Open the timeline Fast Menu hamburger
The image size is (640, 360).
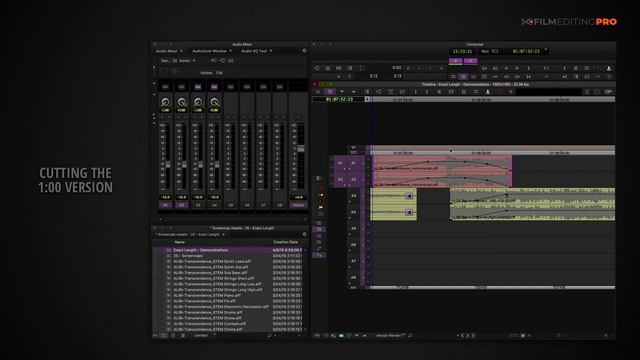[x=317, y=336]
